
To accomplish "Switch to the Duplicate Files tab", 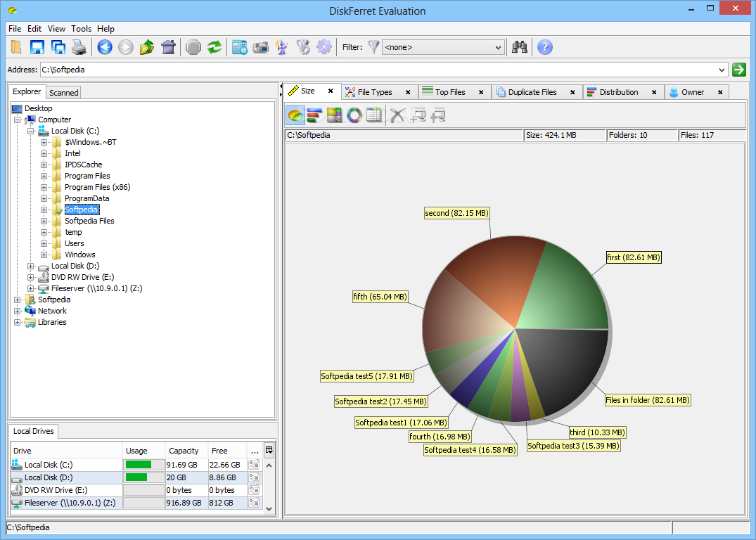I will pyautogui.click(x=532, y=92).
